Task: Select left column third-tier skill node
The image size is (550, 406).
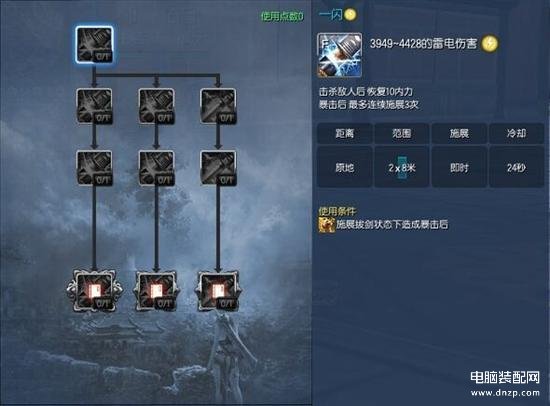Action: coord(94,168)
